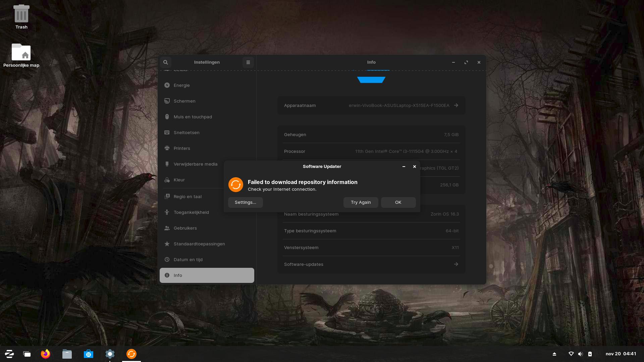The image size is (644, 362).
Task: Open the Apparaatnaam row arrow
Action: [456, 105]
